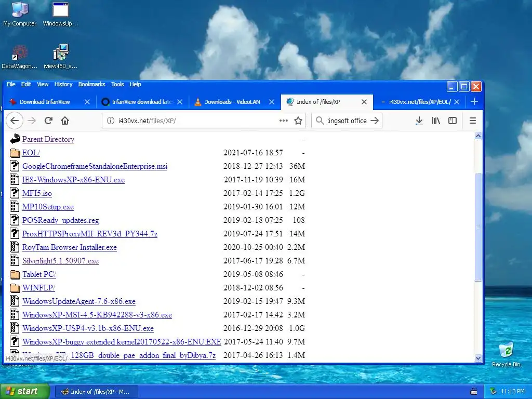532x399 pixels.
Task: Download WindowsXP-buggy extended kernel EXE
Action: point(122,342)
